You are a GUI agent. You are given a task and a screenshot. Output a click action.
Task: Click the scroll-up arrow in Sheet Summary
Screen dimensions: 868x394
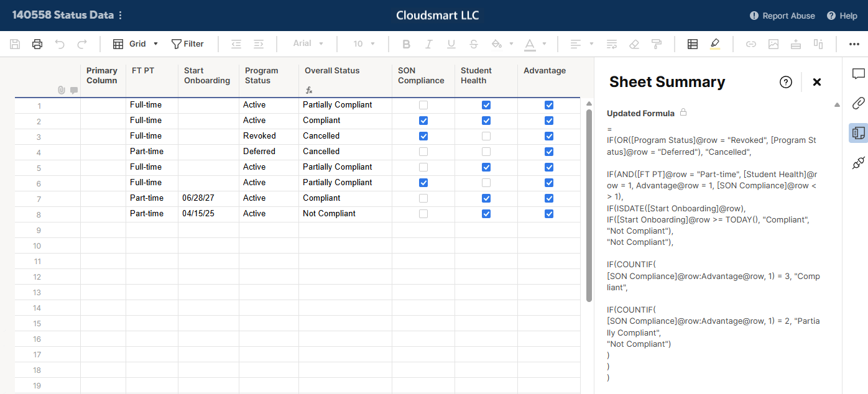pyautogui.click(x=837, y=105)
